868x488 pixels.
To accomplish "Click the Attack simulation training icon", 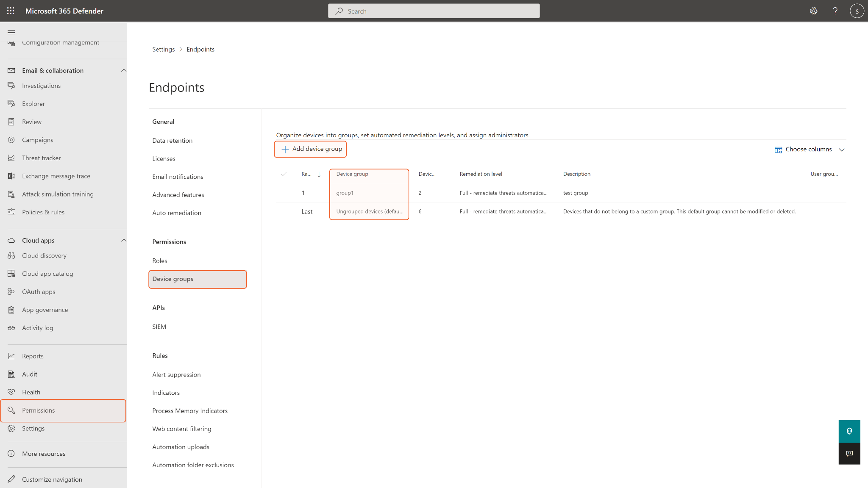I will click(x=11, y=194).
